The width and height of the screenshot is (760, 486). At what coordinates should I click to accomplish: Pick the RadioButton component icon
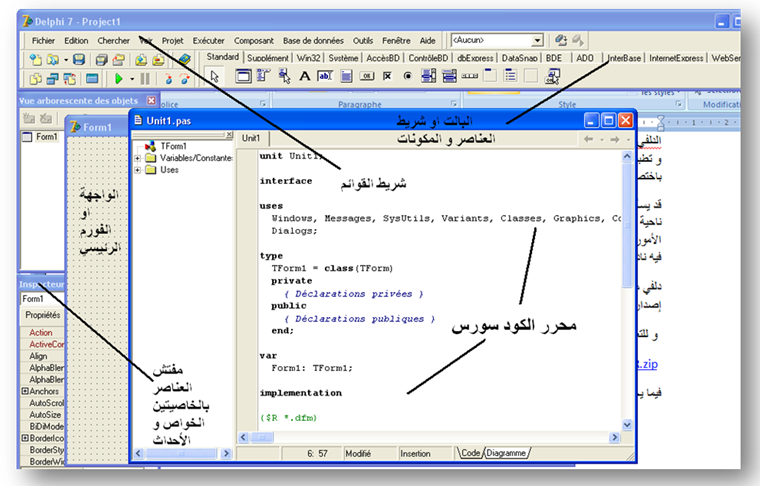408,76
